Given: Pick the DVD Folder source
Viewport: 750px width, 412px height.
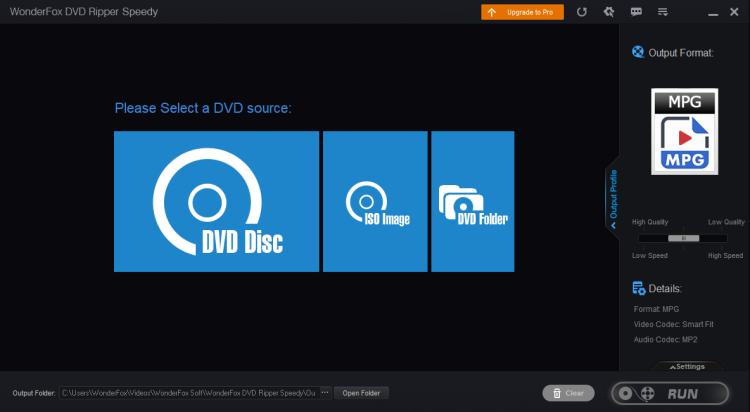Looking at the screenshot, I should (x=472, y=201).
